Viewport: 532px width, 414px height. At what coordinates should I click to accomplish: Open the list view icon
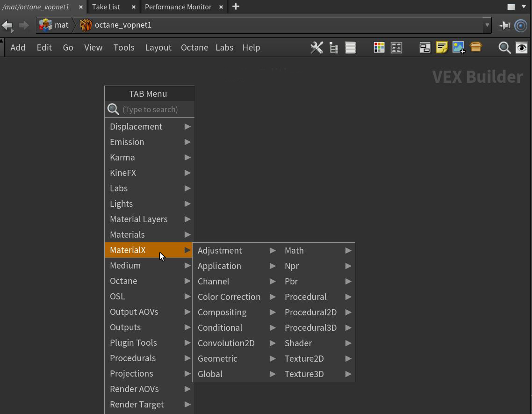point(351,48)
